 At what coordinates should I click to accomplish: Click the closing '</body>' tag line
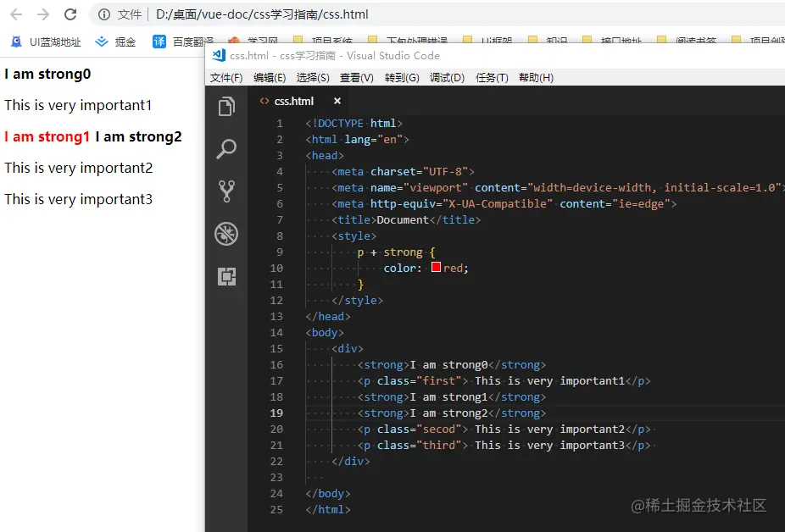point(328,494)
